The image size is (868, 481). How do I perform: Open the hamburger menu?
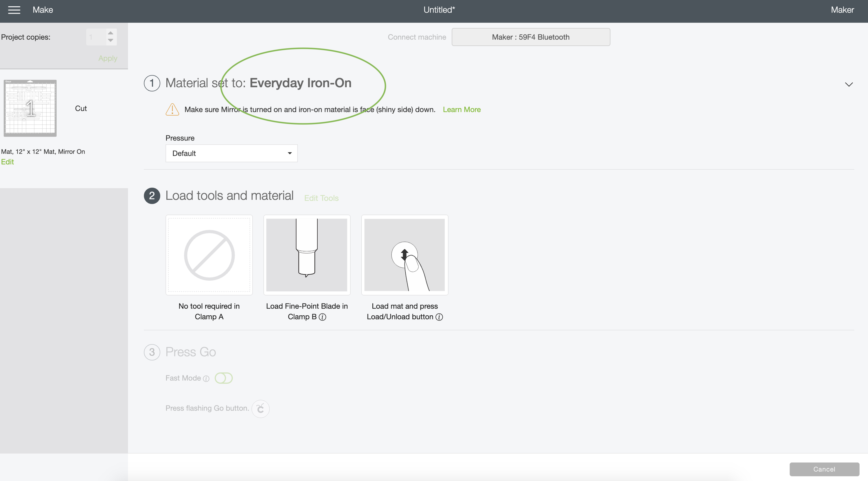pyautogui.click(x=14, y=10)
